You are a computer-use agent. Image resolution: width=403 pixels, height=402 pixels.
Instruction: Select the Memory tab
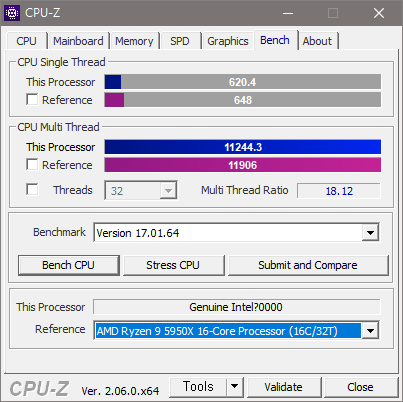point(134,41)
